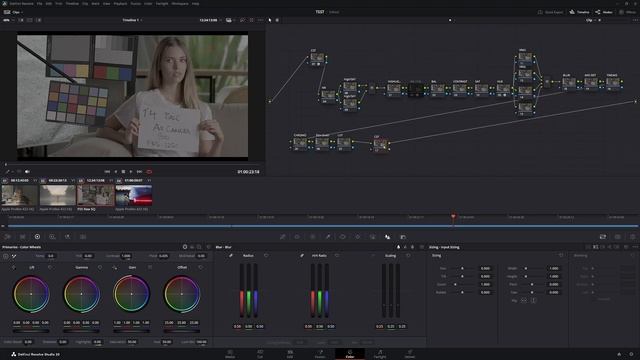640x360 pixels.
Task: Mute viewer audio speaker toggle
Action: (x=27, y=172)
